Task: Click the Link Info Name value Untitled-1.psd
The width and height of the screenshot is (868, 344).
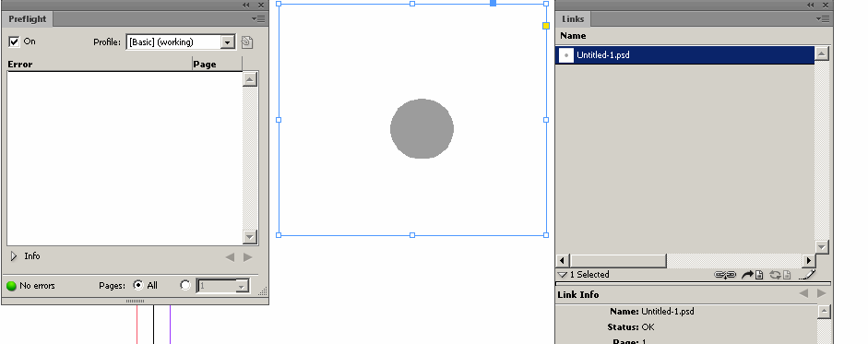Action: [668, 312]
